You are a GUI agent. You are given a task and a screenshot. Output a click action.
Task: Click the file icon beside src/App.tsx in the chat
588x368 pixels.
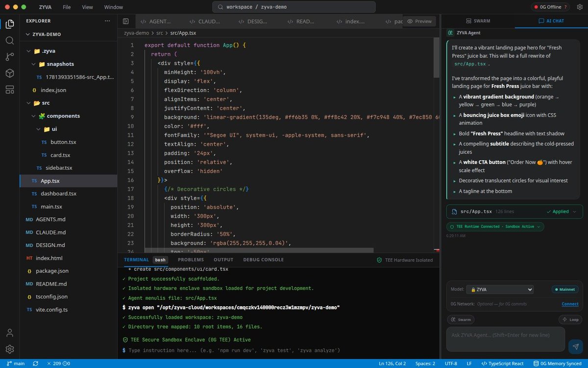454,211
